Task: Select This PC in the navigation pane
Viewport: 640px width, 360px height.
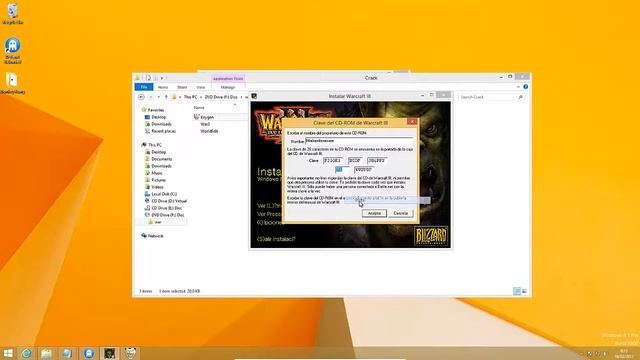Action: pos(155,145)
